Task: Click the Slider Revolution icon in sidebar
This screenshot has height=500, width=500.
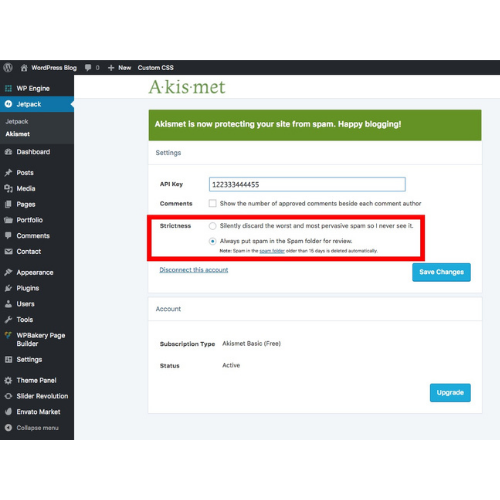Action: (8, 396)
